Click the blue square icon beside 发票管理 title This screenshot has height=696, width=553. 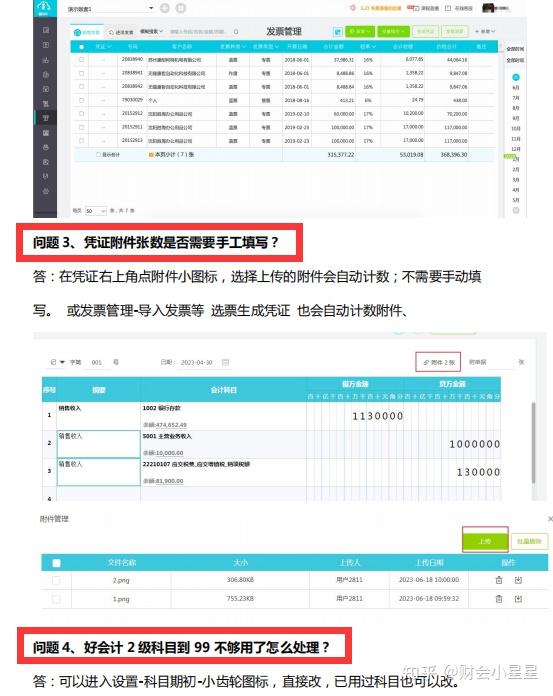(x=338, y=32)
